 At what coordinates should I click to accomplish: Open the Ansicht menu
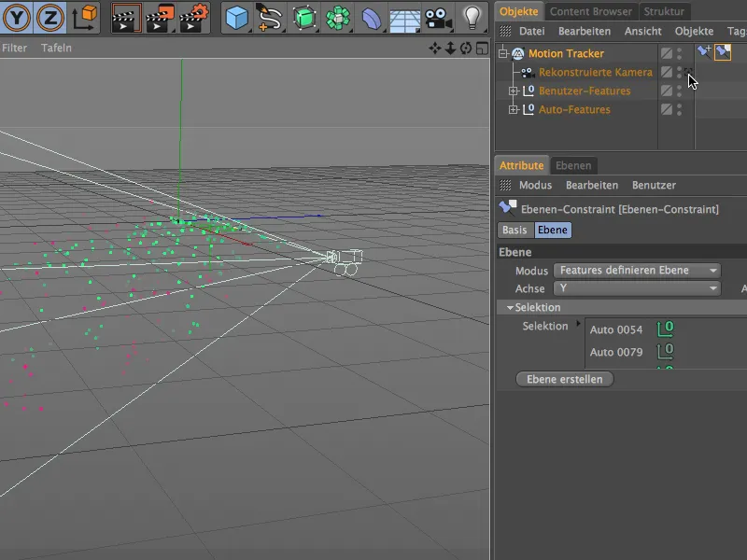(642, 31)
